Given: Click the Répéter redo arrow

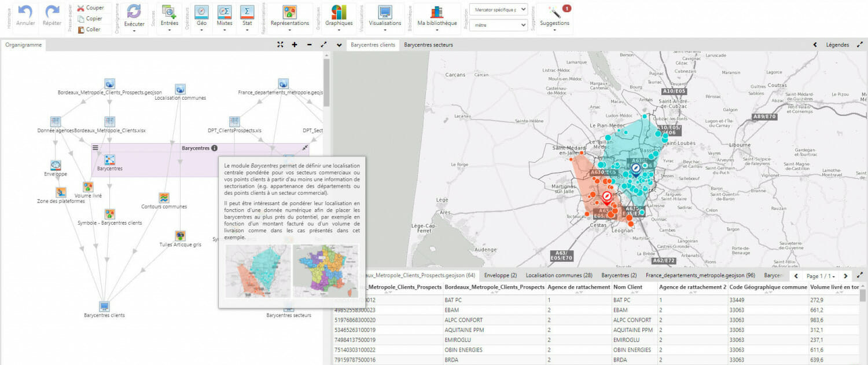Looking at the screenshot, I should 52,13.
